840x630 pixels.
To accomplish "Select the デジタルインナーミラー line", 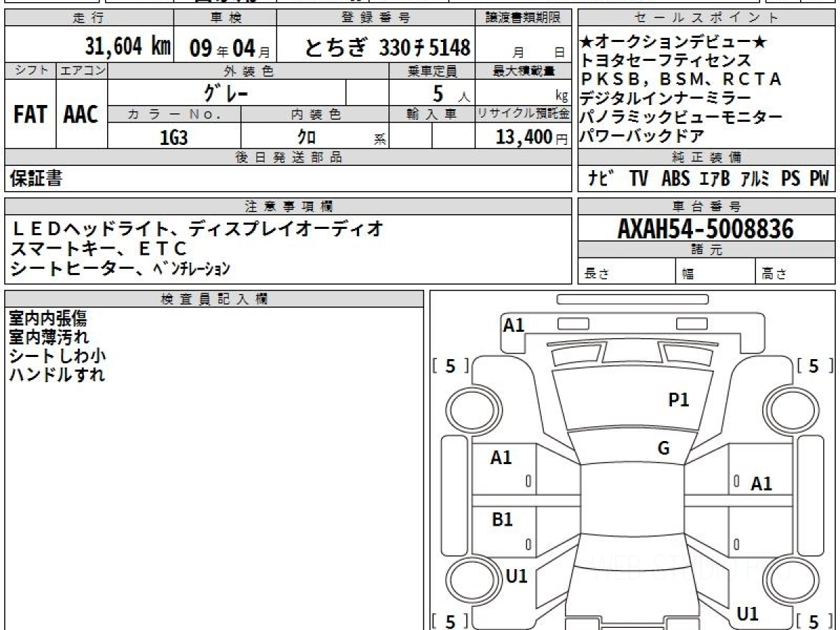I will coord(666,98).
